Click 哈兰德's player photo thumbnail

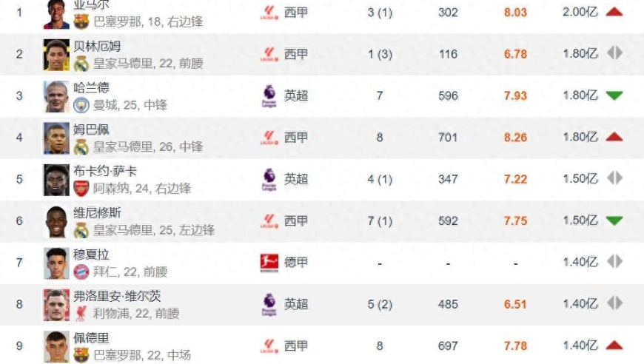pyautogui.click(x=56, y=95)
